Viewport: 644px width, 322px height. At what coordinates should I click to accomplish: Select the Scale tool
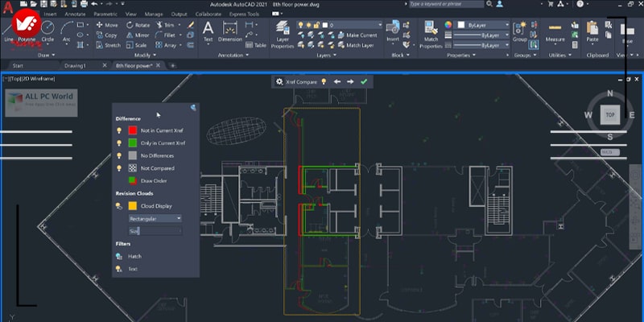136,45
